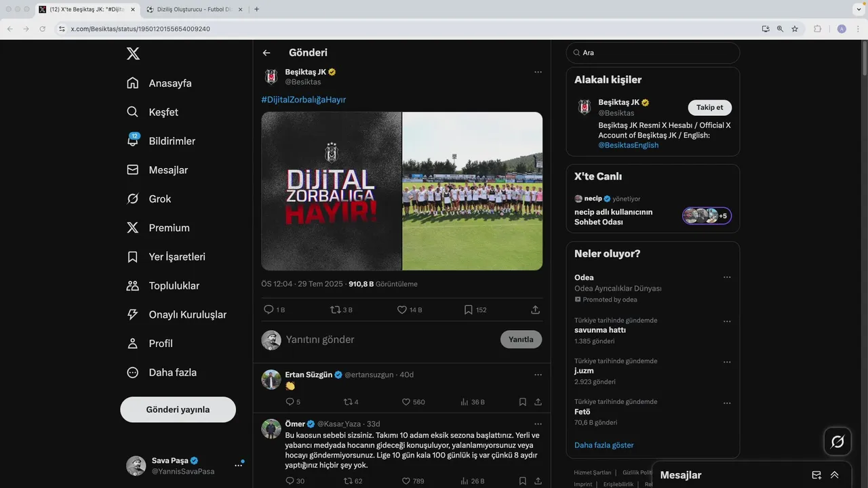The width and height of the screenshot is (868, 488).
Task: Open Odea promoted trend options
Action: tap(727, 277)
